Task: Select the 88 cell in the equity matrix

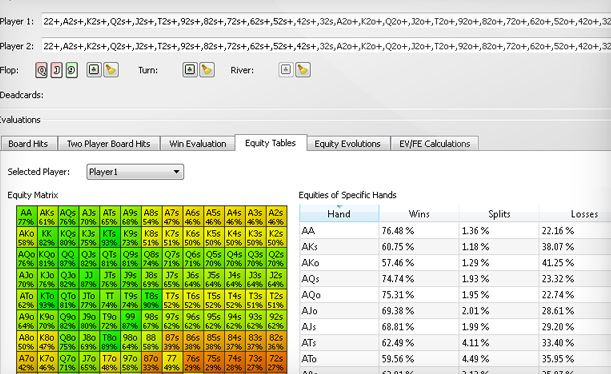Action: 152,341
